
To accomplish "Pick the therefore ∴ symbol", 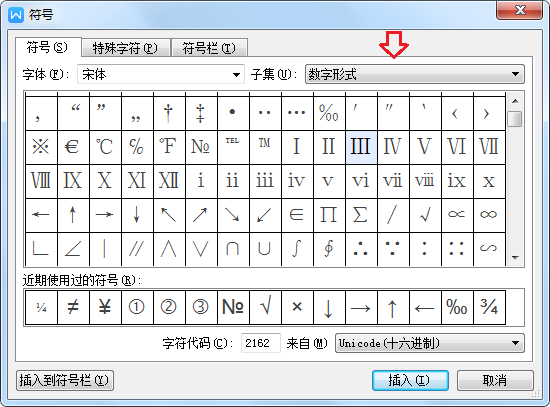I will point(361,248).
